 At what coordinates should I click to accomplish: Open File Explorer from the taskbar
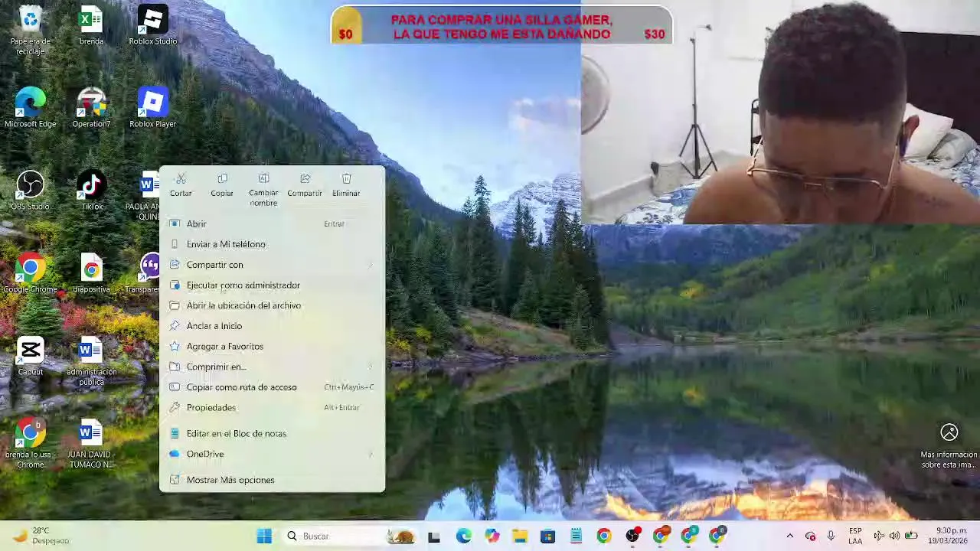520,536
